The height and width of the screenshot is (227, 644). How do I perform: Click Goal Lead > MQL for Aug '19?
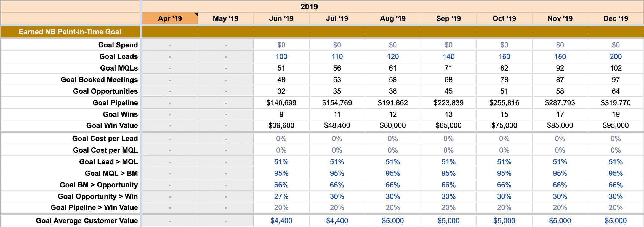click(x=393, y=162)
